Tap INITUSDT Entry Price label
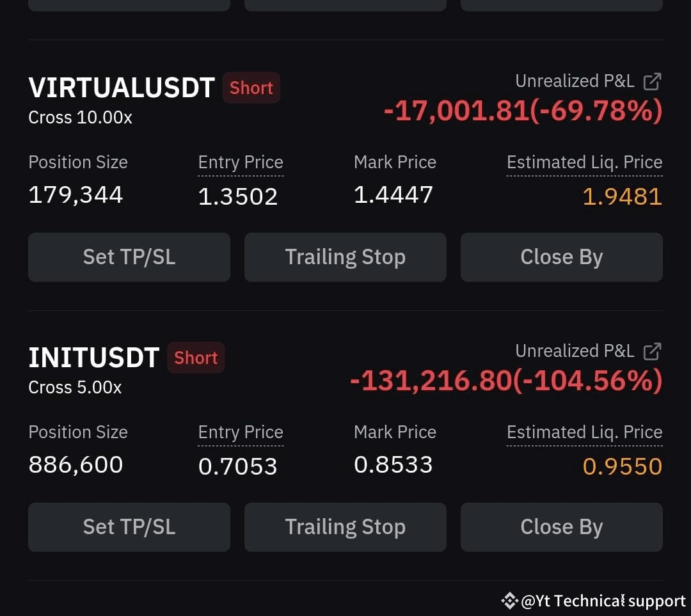Screen dimensions: 691x616 tap(241, 432)
